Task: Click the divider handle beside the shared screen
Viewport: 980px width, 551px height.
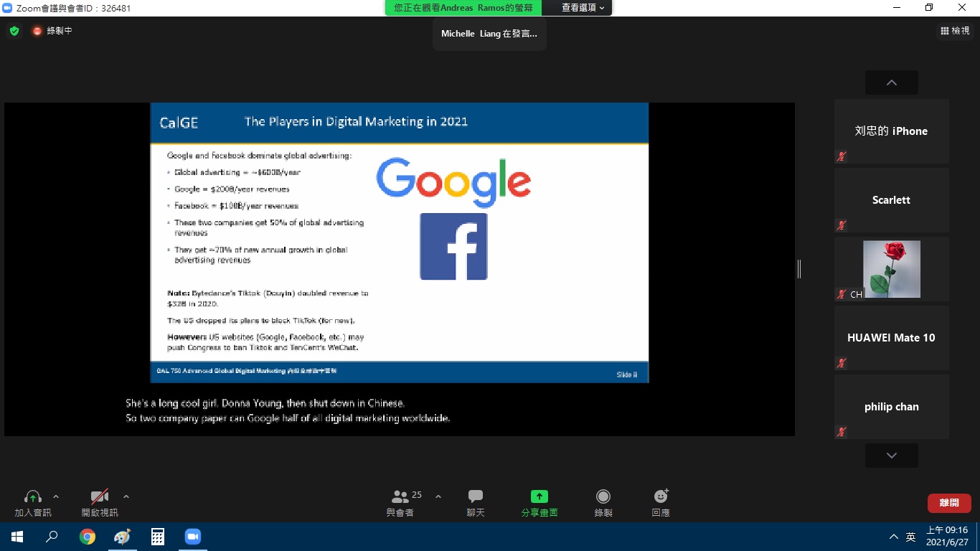Action: (x=799, y=269)
